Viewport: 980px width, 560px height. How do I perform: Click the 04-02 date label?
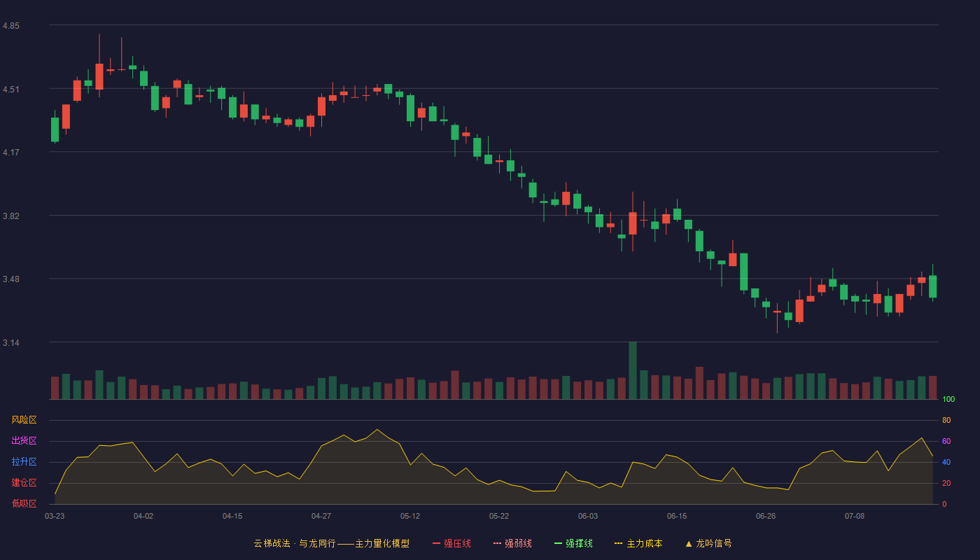tap(143, 516)
